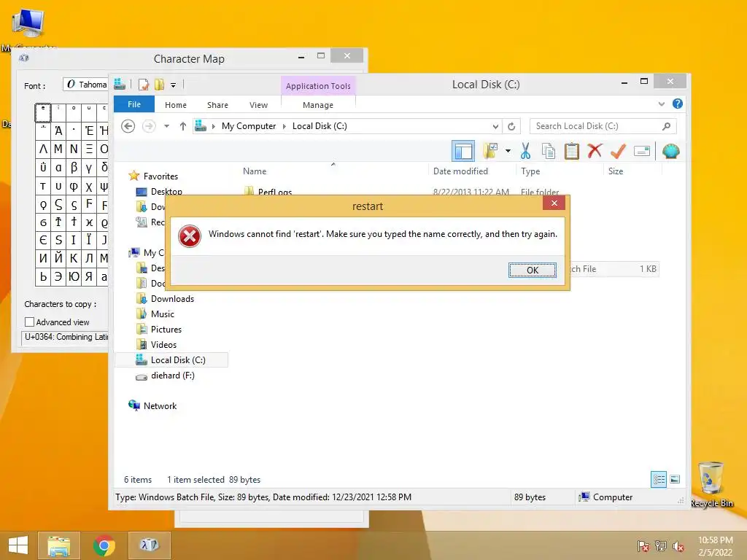Switch to large icons view status icon

(675, 479)
